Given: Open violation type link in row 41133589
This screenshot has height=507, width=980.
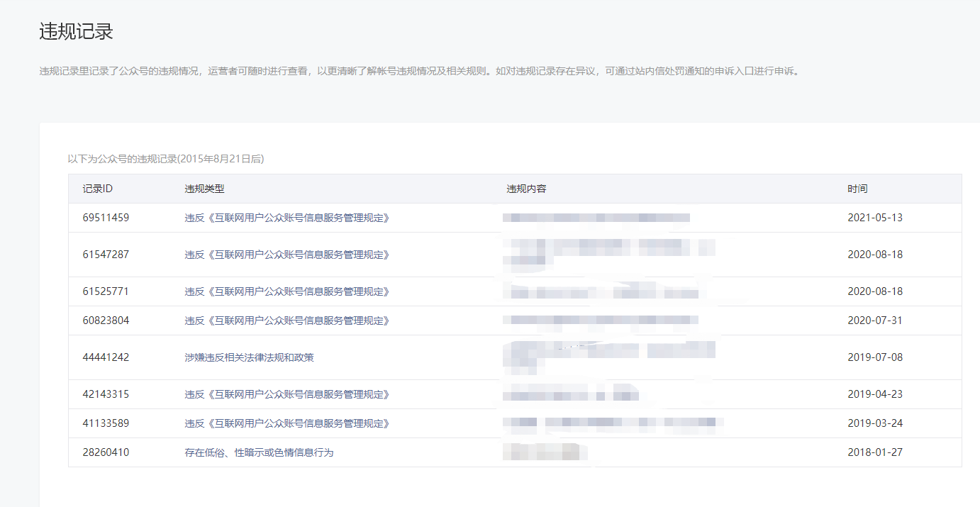Looking at the screenshot, I should point(287,423).
